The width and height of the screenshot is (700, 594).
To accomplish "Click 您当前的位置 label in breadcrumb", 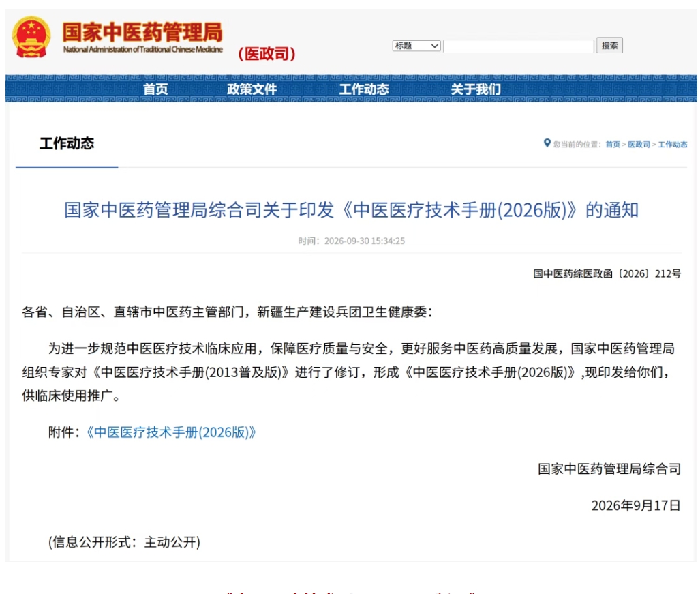I will coord(577,145).
